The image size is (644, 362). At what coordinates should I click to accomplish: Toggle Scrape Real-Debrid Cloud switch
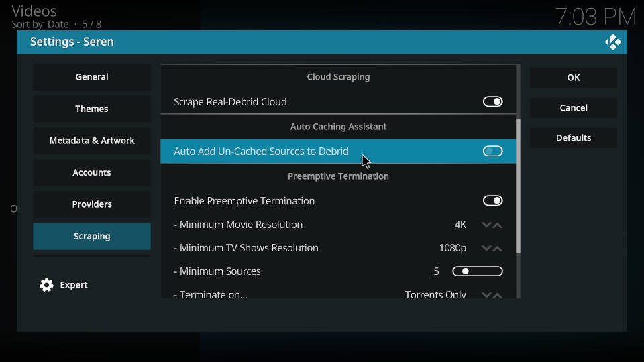coord(492,101)
